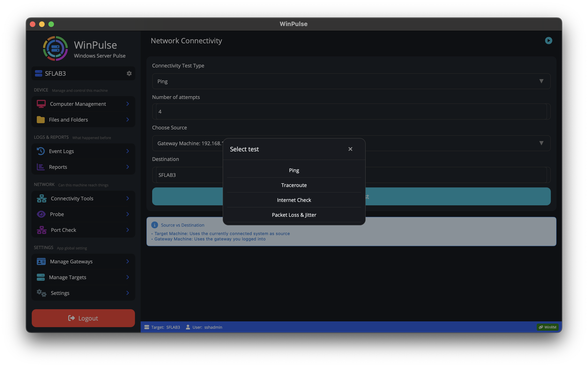588x367 pixels.
Task: Click the Probe eye icon
Action: point(41,214)
